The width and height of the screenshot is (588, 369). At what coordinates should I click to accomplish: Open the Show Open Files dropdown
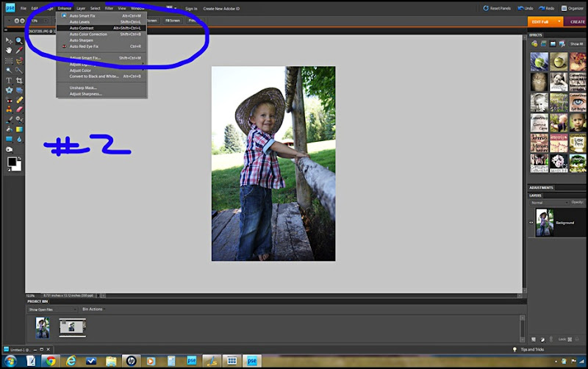52,309
